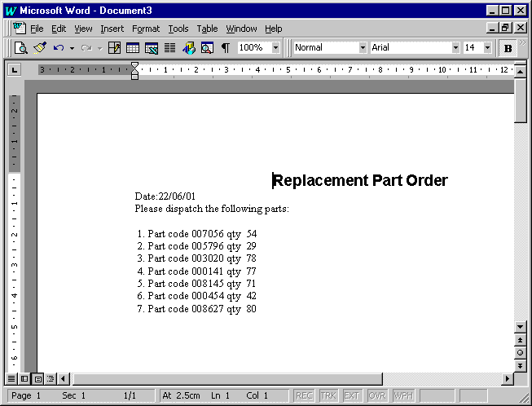Open the Insert menu

tap(112, 29)
